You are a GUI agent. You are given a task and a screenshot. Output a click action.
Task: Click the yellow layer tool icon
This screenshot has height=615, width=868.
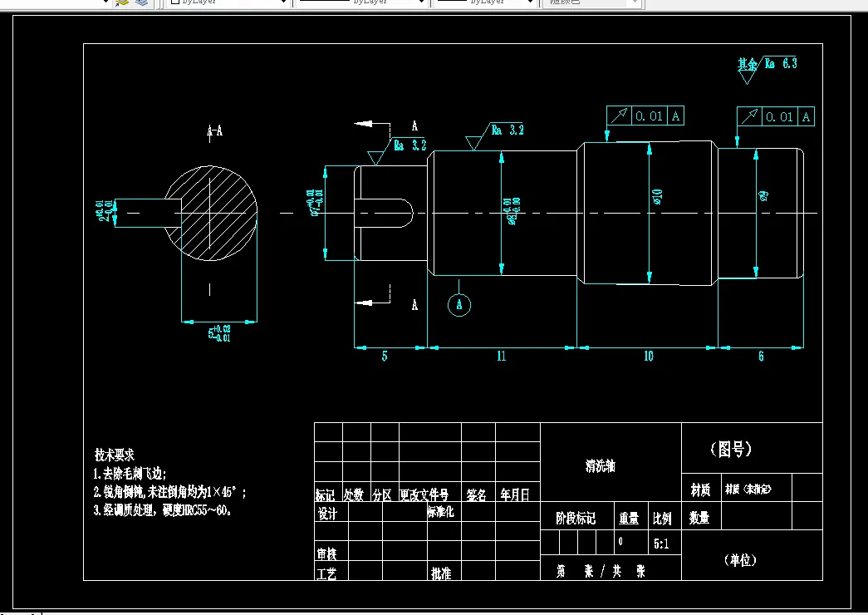click(x=122, y=2)
